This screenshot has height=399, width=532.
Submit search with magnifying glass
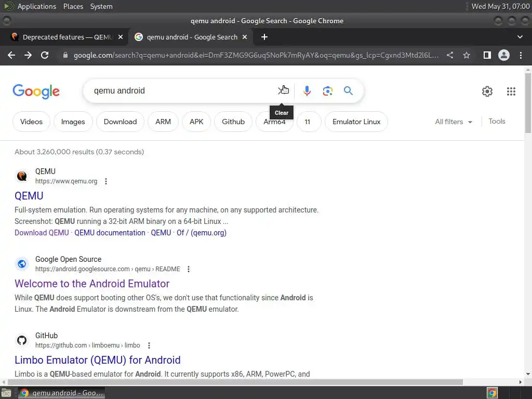point(348,90)
